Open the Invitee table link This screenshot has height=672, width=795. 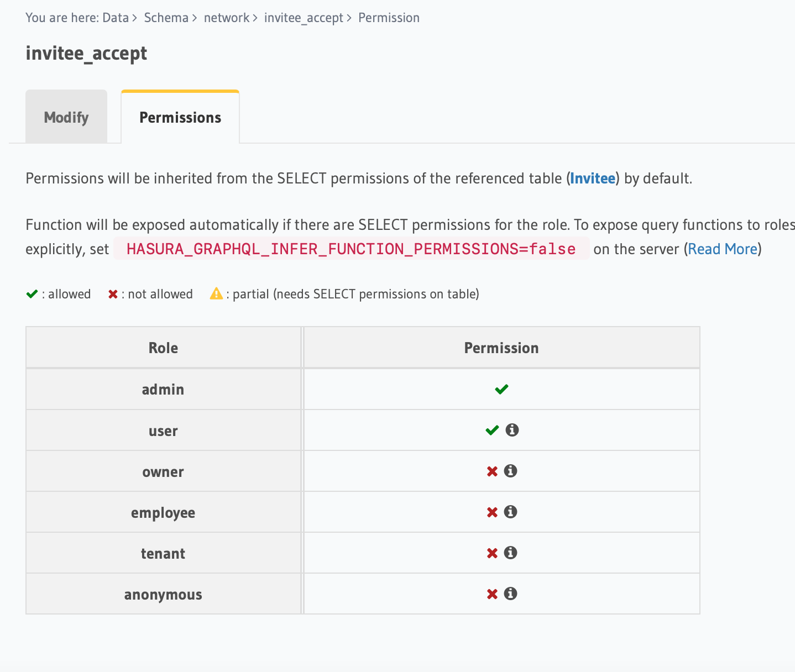[592, 178]
